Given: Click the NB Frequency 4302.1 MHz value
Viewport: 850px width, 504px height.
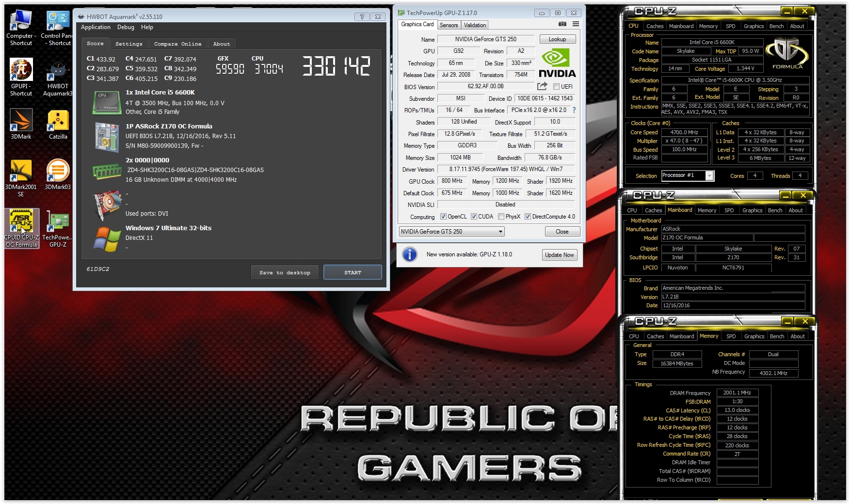Looking at the screenshot, I should click(773, 373).
